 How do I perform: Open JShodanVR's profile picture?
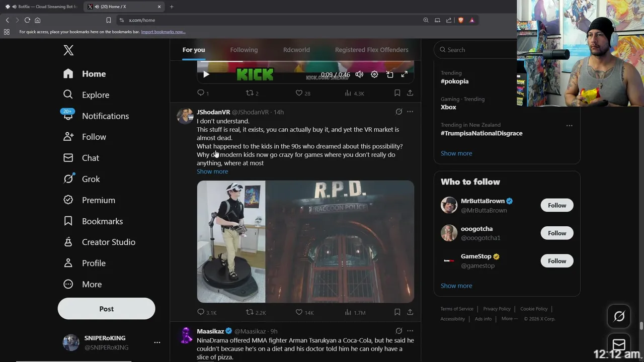(x=185, y=116)
